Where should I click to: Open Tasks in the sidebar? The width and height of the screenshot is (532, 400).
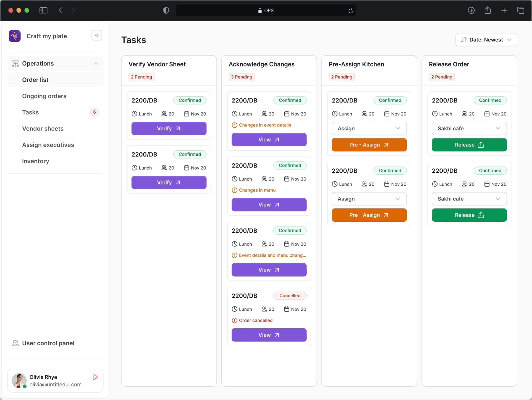(30, 112)
